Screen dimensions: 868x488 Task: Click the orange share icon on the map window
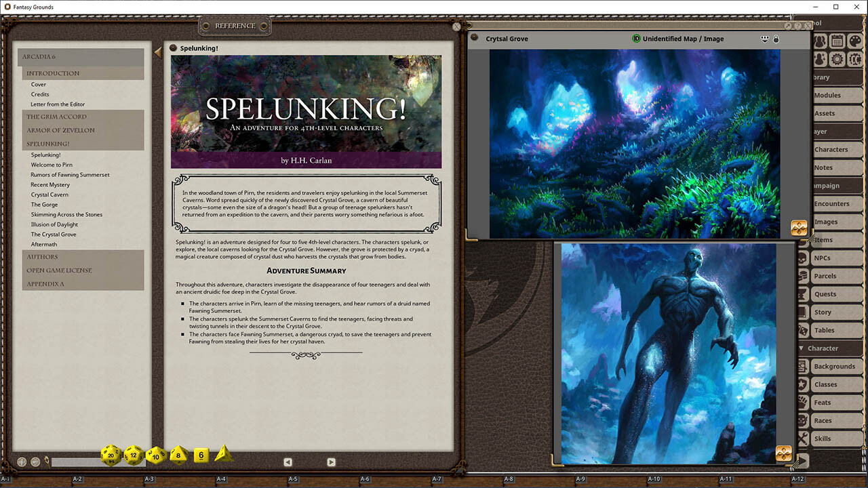799,229
